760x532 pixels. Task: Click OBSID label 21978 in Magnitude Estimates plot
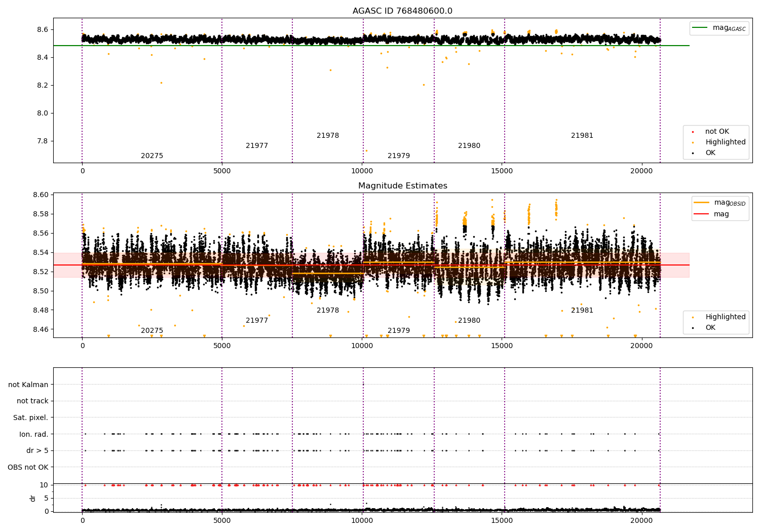(328, 311)
